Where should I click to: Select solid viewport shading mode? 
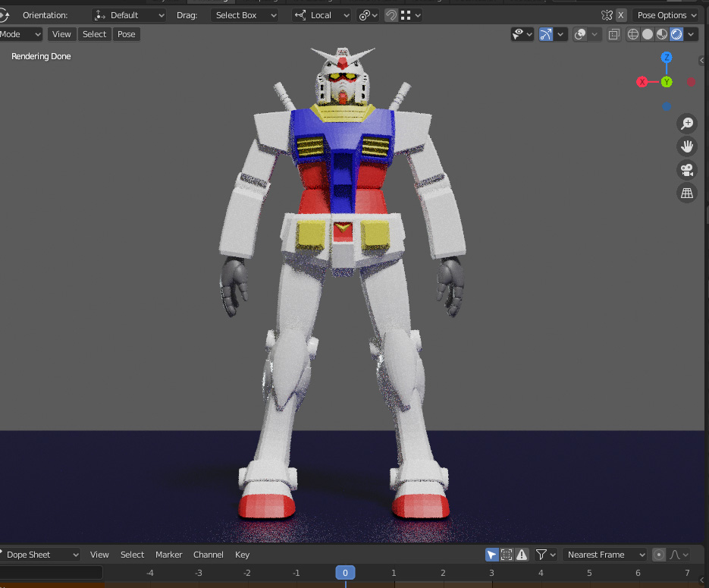(x=648, y=34)
